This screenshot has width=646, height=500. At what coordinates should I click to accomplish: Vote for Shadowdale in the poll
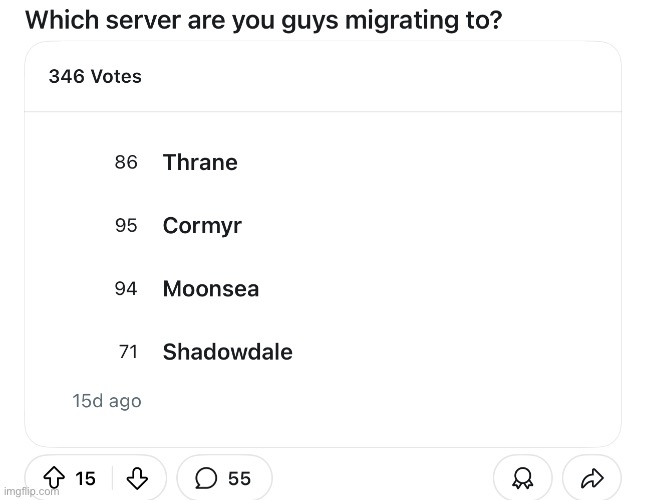click(x=227, y=352)
